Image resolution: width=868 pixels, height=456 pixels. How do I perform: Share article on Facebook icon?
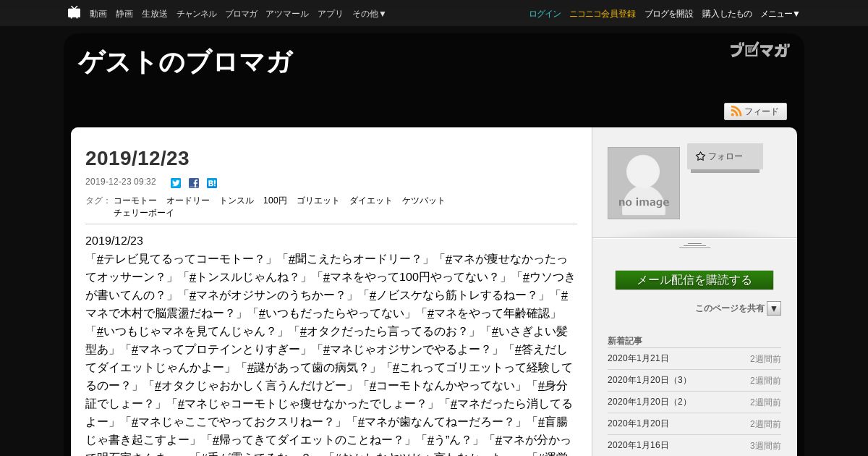[x=194, y=183]
